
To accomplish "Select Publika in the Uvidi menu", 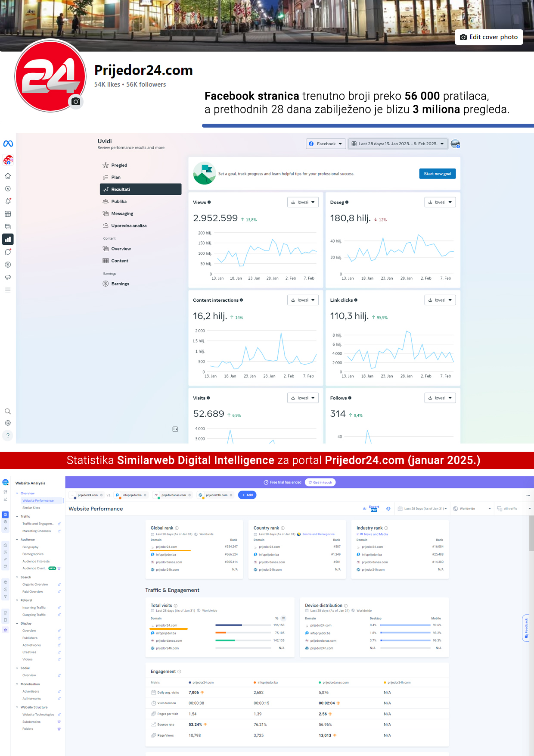I will [x=119, y=202].
